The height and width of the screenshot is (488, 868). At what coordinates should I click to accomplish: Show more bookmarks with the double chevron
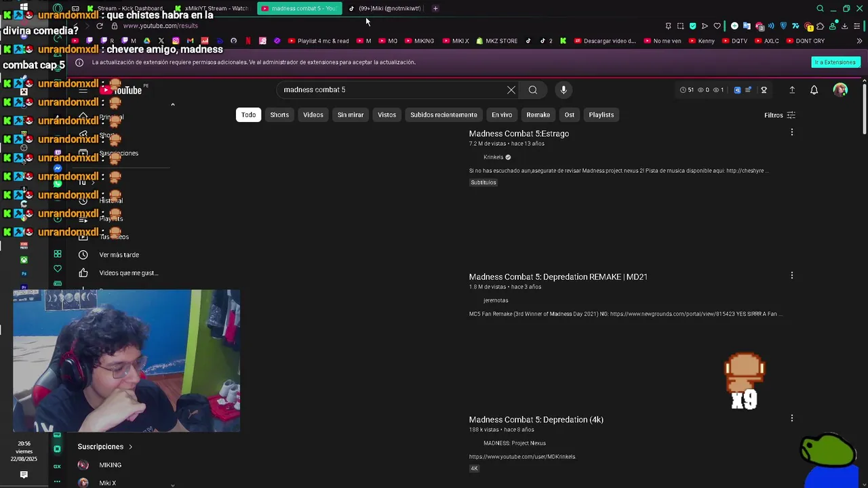point(859,41)
